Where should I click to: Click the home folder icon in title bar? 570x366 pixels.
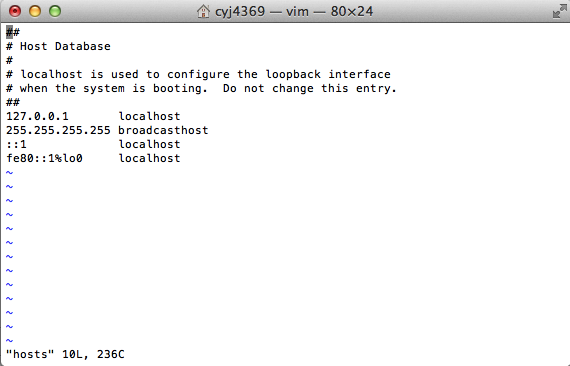pyautogui.click(x=203, y=11)
